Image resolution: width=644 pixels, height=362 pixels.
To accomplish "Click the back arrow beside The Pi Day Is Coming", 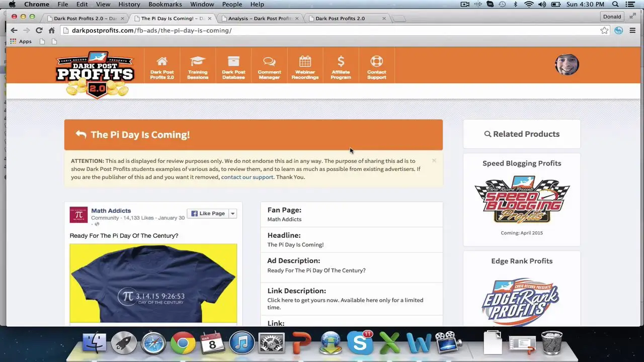I will (80, 134).
